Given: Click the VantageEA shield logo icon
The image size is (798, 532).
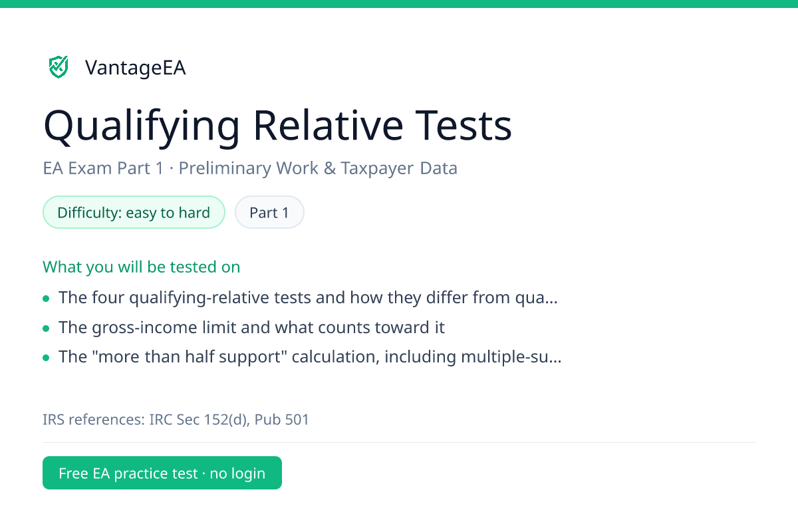Looking at the screenshot, I should coord(59,67).
